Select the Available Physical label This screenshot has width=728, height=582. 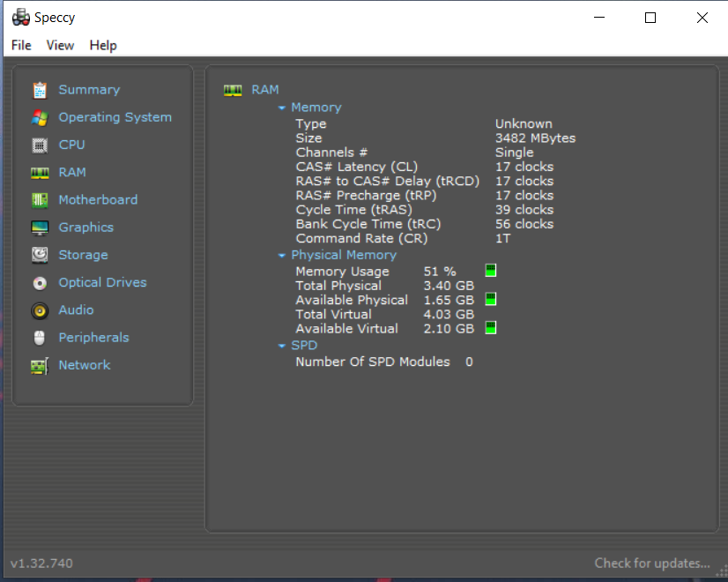click(352, 300)
